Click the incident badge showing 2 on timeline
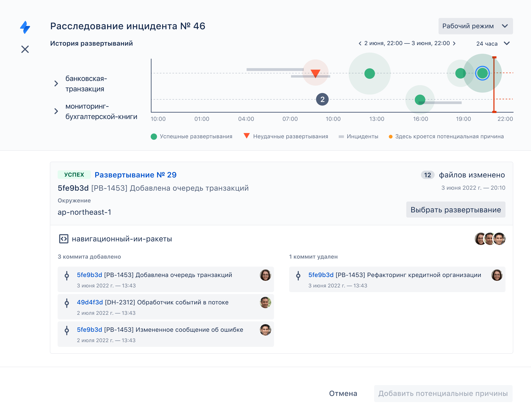Screen dimensions: 531x420 pos(322,100)
